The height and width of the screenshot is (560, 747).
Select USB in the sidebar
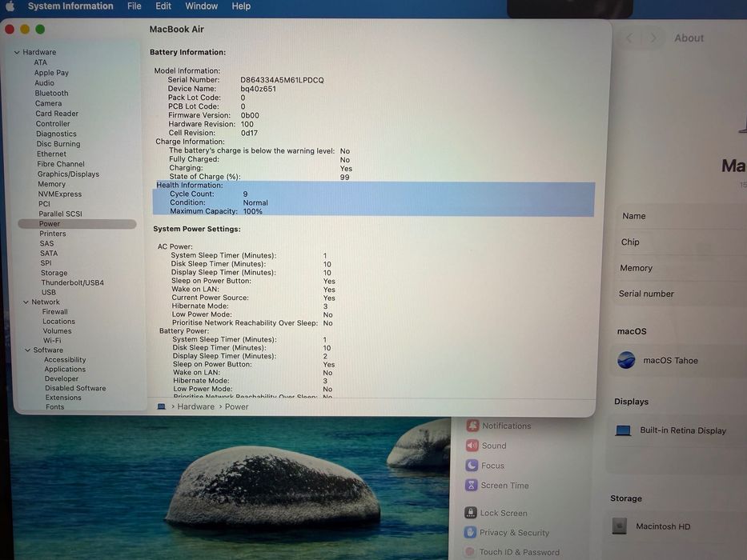pyautogui.click(x=49, y=292)
